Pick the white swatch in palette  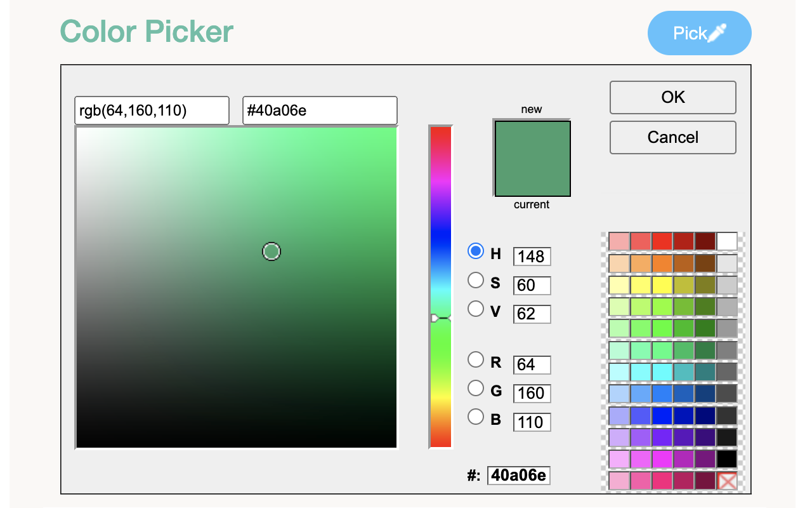[x=727, y=241]
